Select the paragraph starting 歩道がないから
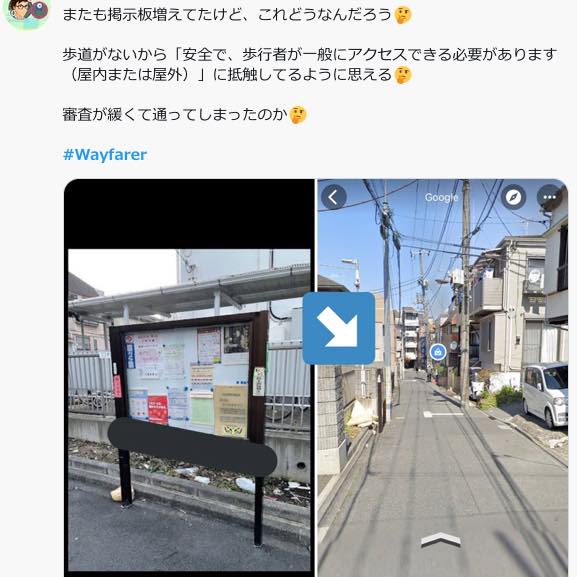577x577 pixels. pyautogui.click(x=309, y=65)
